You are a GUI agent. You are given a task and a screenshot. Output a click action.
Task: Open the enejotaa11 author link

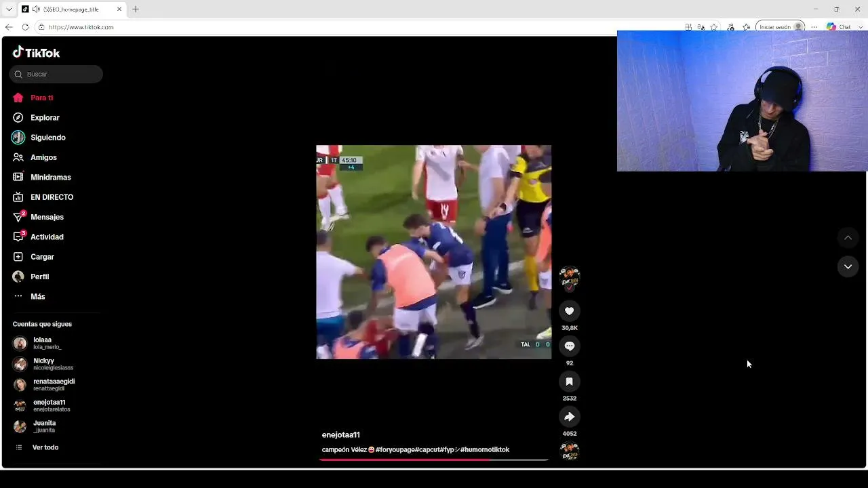tap(340, 435)
